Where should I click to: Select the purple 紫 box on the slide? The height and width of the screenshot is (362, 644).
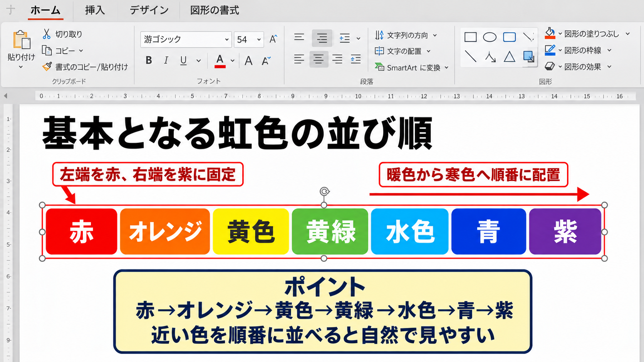[x=565, y=232]
